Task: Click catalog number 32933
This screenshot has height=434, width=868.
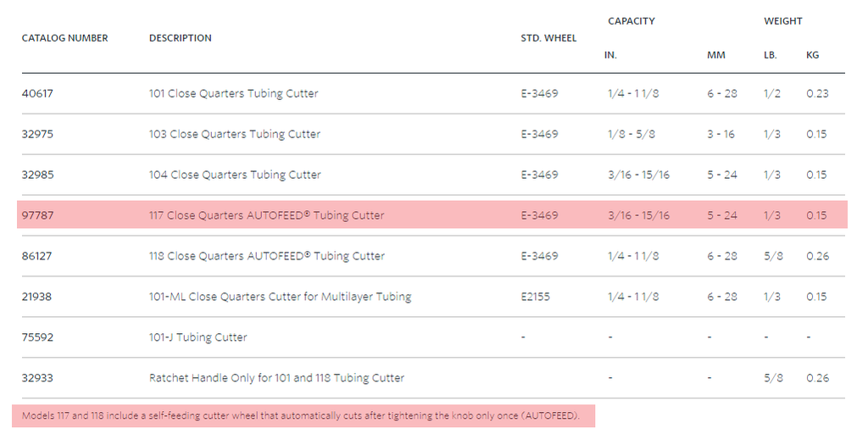Action: [x=37, y=378]
